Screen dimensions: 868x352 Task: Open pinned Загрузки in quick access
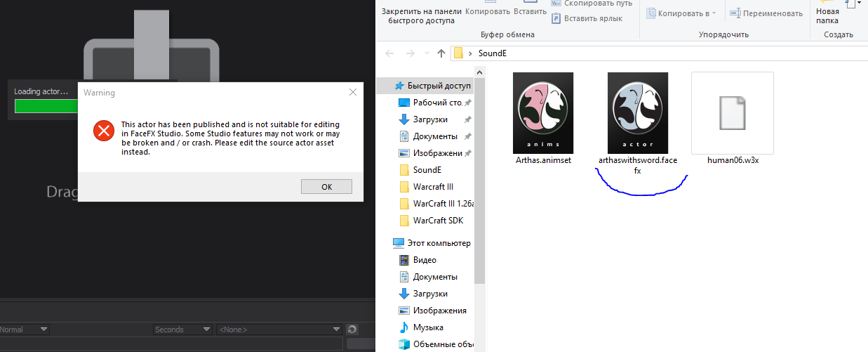click(x=430, y=119)
